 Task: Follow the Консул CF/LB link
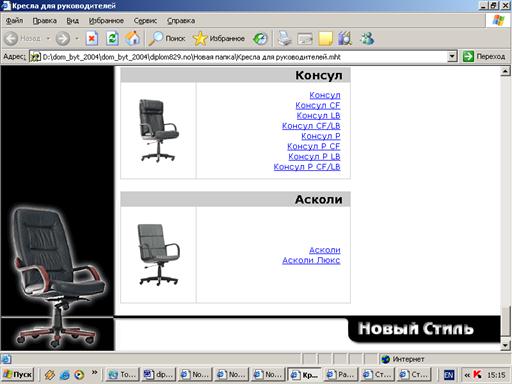click(311, 126)
